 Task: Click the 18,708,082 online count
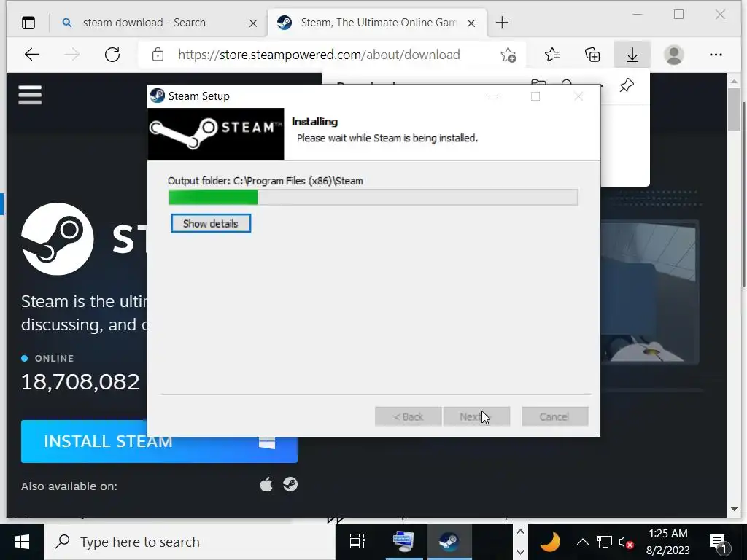pos(80,382)
